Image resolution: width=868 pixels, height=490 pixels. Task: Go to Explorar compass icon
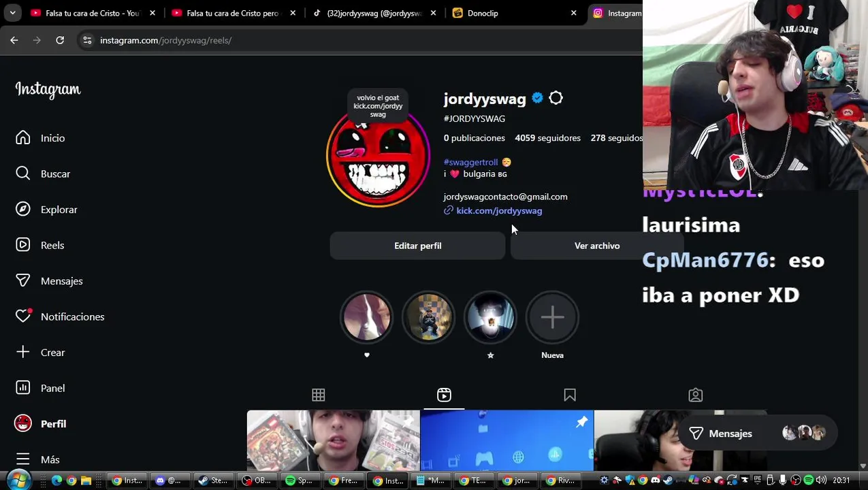23,210
